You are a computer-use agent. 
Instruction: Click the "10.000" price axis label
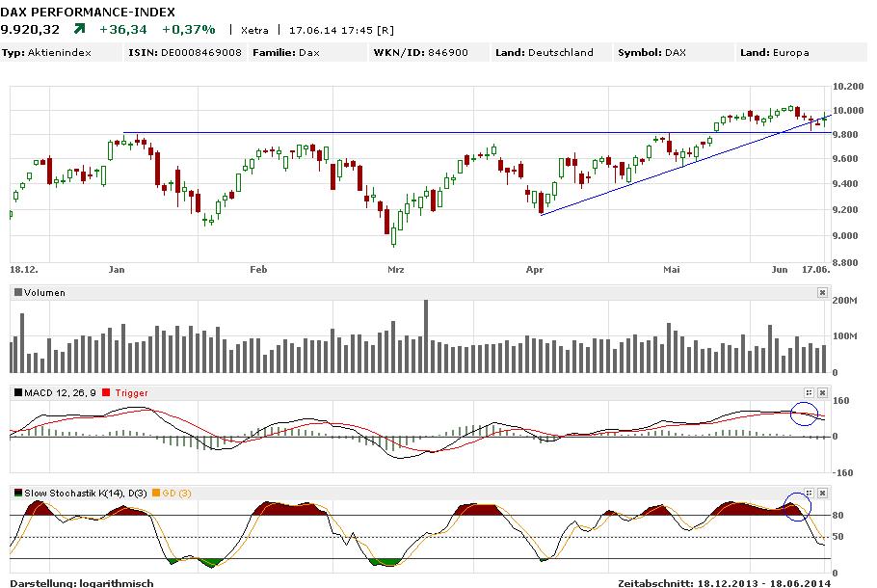click(x=848, y=110)
